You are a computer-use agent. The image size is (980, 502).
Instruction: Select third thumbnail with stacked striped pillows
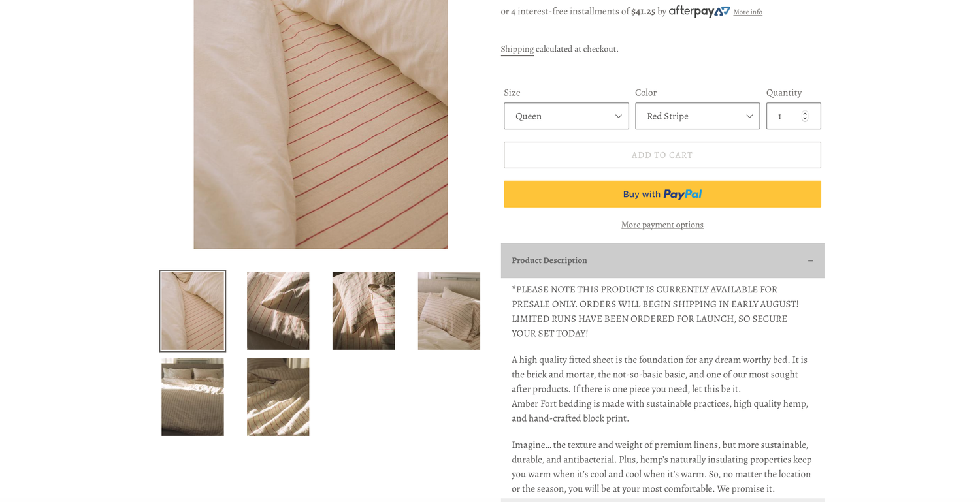(x=363, y=311)
